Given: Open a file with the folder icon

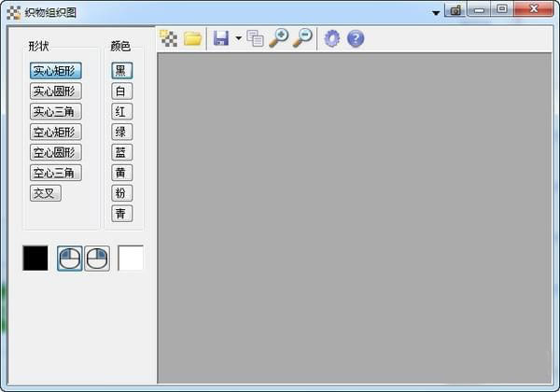Looking at the screenshot, I should pyautogui.click(x=193, y=38).
